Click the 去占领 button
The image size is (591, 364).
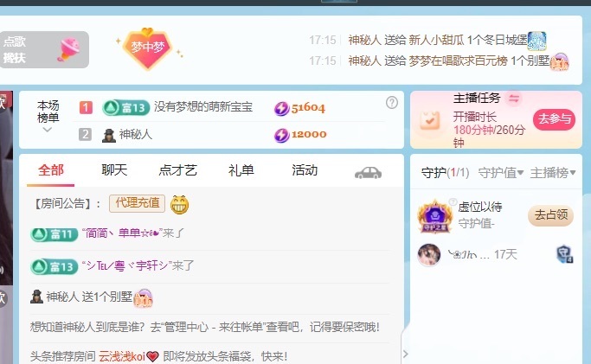[550, 215]
